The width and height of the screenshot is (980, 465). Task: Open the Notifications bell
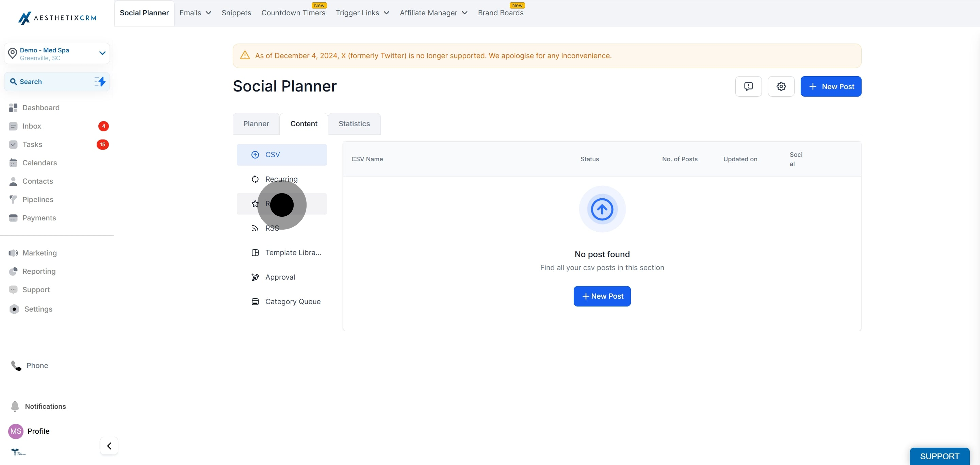tap(38, 406)
